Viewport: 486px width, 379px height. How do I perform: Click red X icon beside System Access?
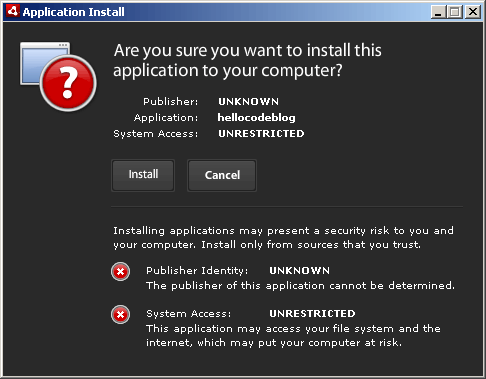coord(120,314)
